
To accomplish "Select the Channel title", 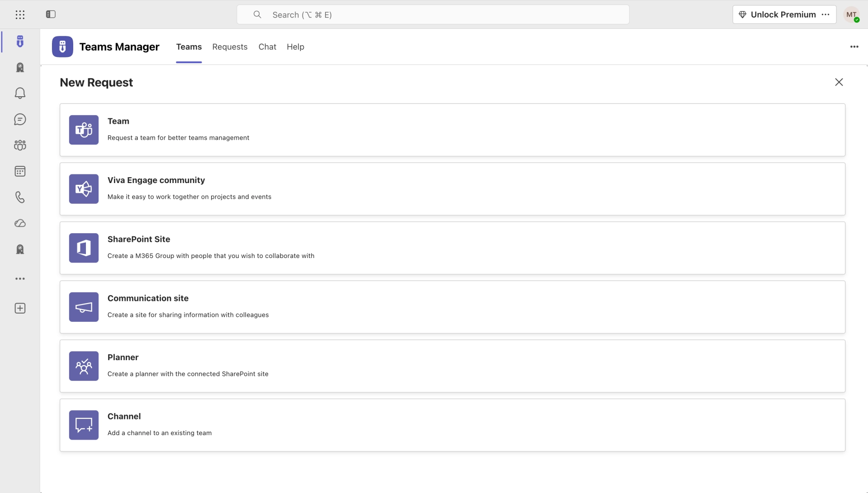I will click(x=124, y=416).
